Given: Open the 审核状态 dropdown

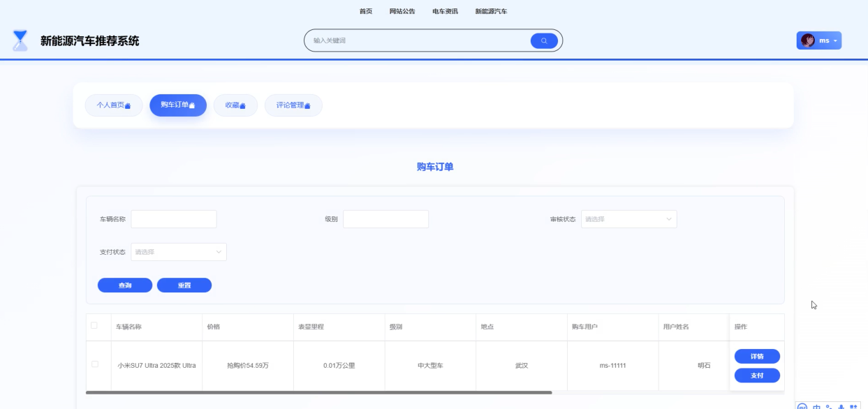Looking at the screenshot, I should 628,218.
